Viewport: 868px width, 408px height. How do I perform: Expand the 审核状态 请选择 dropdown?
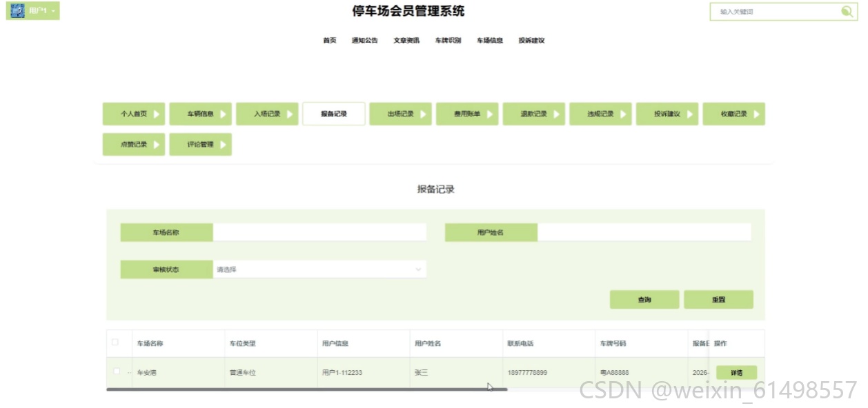319,269
